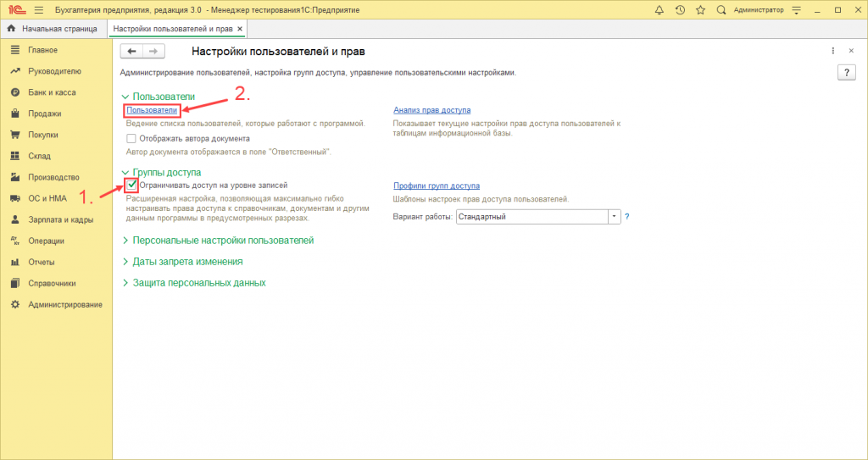Open the Руководителю section
Image resolution: width=868 pixels, height=460 pixels.
54,71
